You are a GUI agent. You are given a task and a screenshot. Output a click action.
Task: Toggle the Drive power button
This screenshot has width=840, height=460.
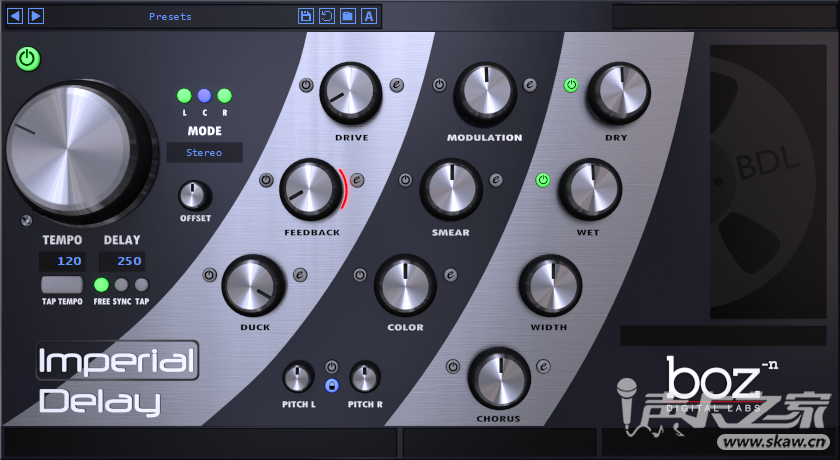click(x=306, y=85)
